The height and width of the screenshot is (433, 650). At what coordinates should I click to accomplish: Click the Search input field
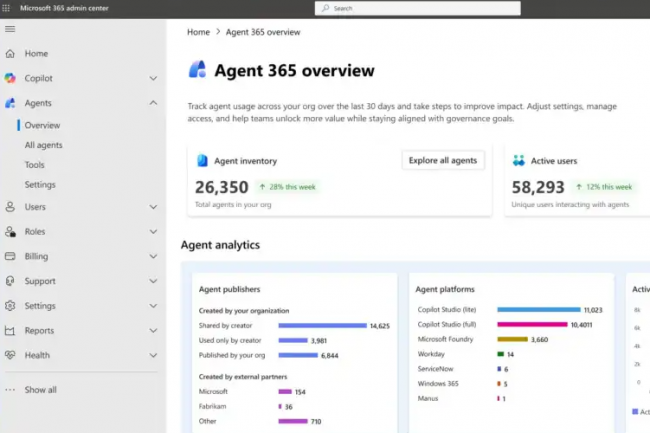coord(418,8)
